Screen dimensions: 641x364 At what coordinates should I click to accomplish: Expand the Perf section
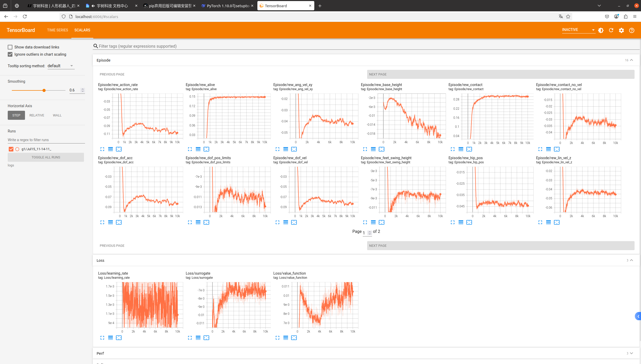[x=631, y=353]
